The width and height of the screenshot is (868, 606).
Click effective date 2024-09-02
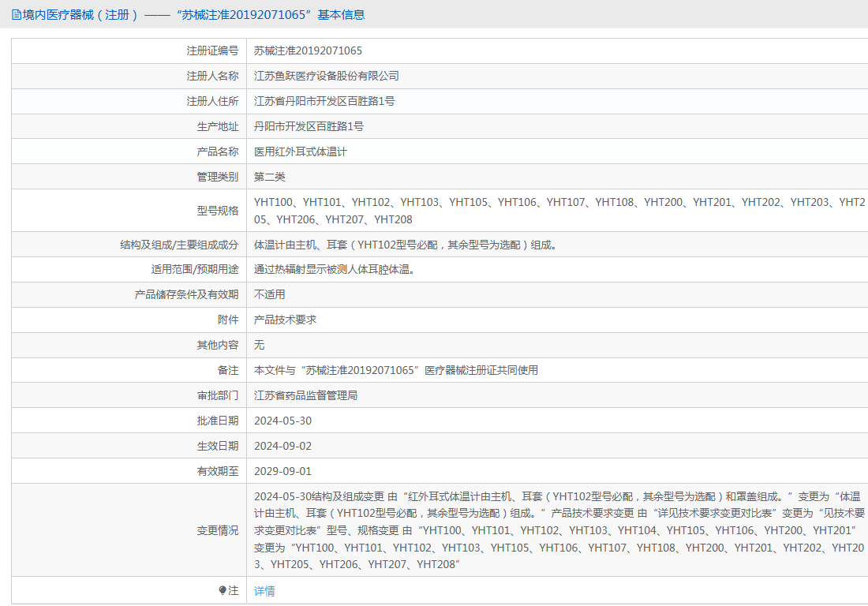(282, 446)
